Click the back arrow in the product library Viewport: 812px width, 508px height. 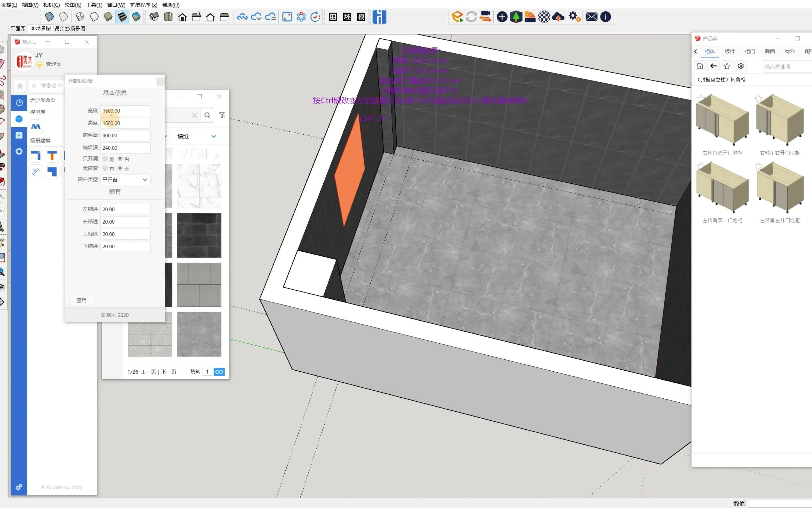(x=713, y=66)
